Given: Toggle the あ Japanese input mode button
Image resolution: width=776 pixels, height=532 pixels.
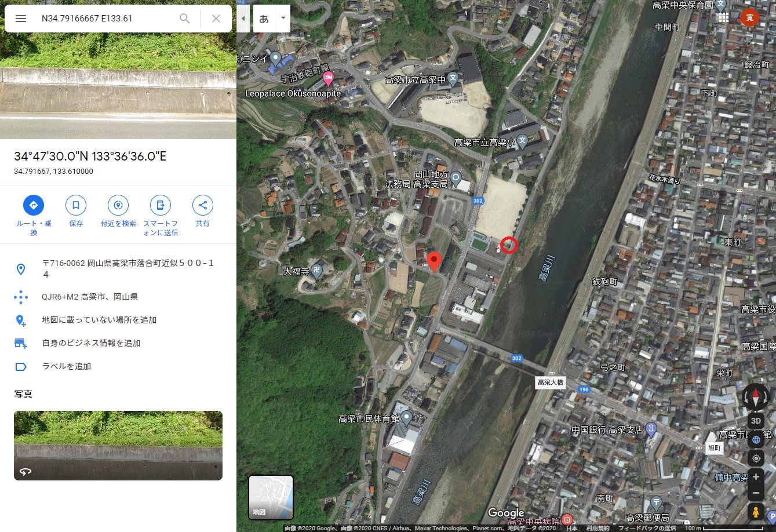Looking at the screenshot, I should pos(264,19).
